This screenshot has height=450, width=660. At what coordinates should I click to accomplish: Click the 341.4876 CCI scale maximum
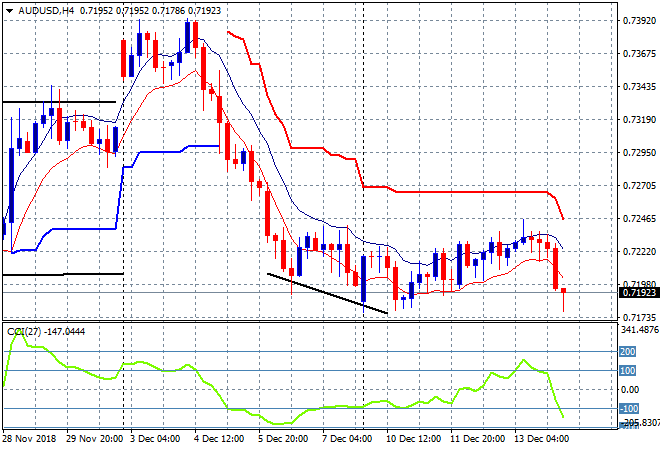pyautogui.click(x=640, y=329)
